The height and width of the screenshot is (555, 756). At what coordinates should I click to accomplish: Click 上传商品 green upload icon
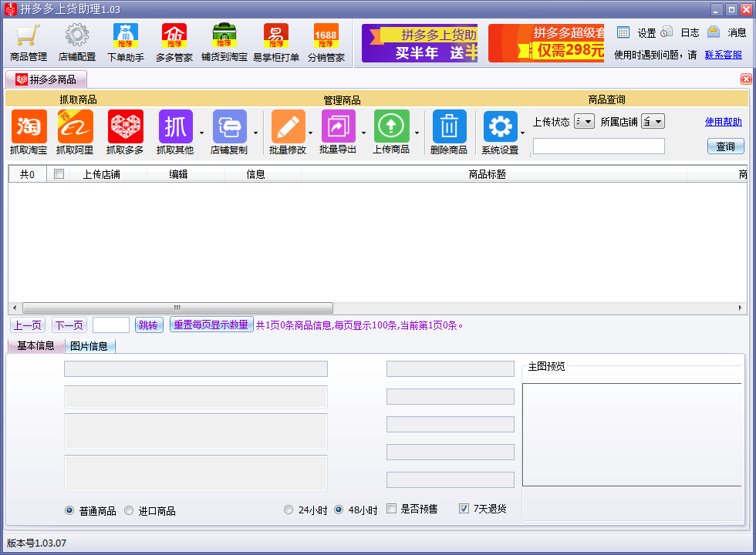coord(391,132)
